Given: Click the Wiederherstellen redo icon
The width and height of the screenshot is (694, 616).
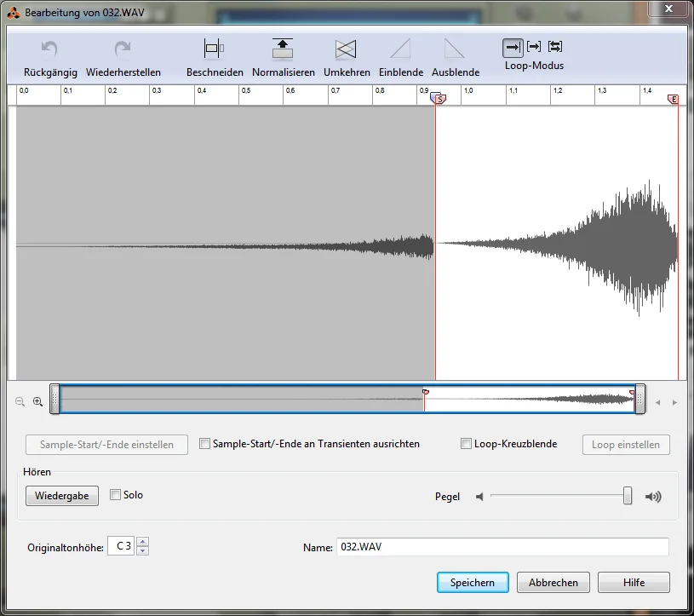Looking at the screenshot, I should [123, 49].
